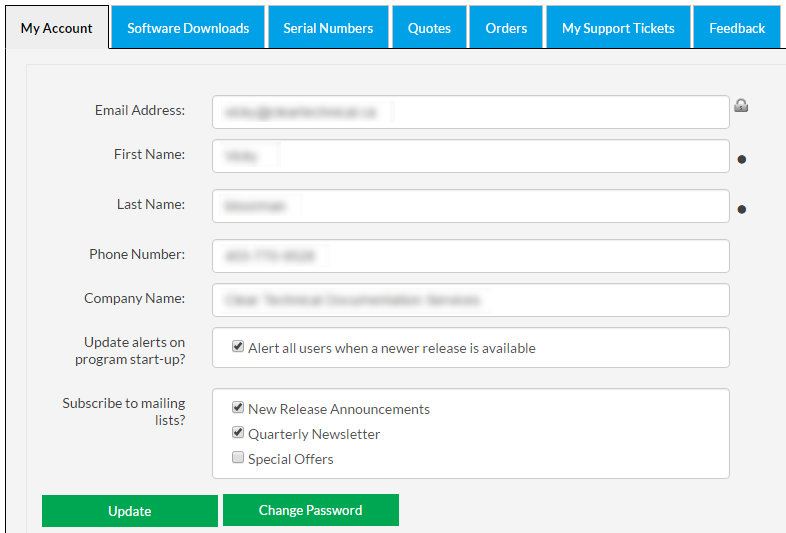
Task: Enable the Special Offers checkbox
Action: tap(238, 457)
